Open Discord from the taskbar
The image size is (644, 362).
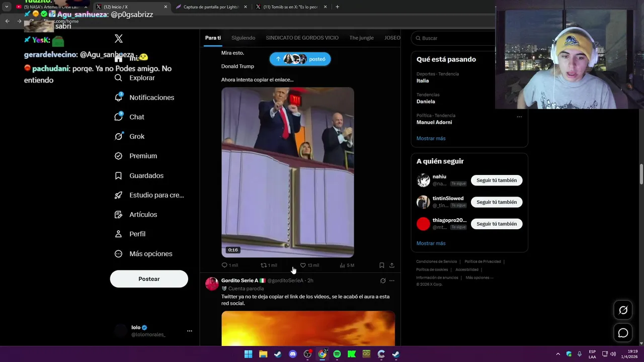(293, 354)
